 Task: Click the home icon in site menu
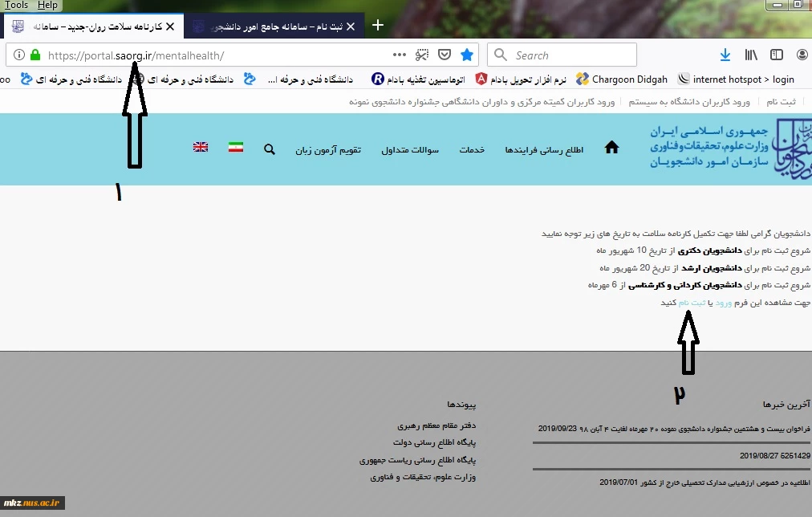(611, 148)
